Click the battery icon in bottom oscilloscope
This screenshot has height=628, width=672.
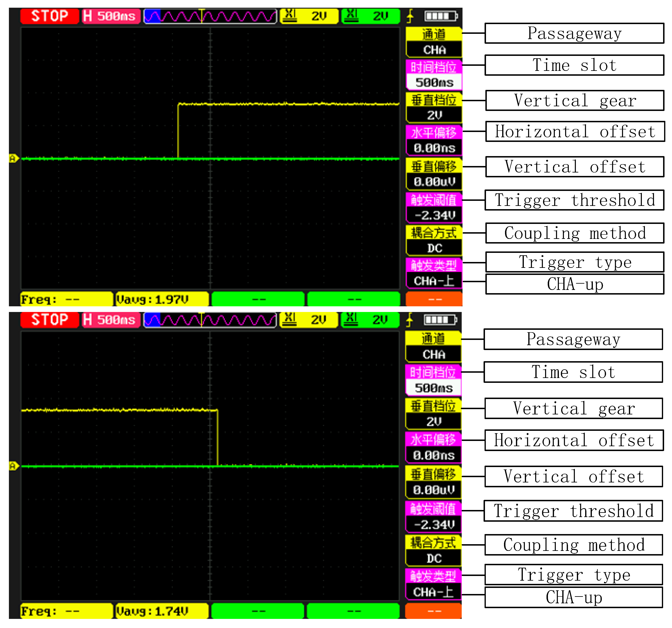pyautogui.click(x=440, y=320)
